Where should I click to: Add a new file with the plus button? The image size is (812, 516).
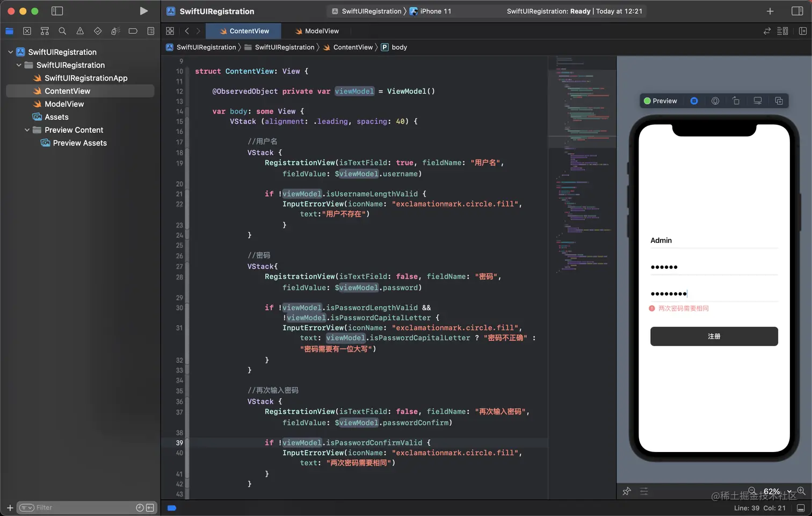10,507
